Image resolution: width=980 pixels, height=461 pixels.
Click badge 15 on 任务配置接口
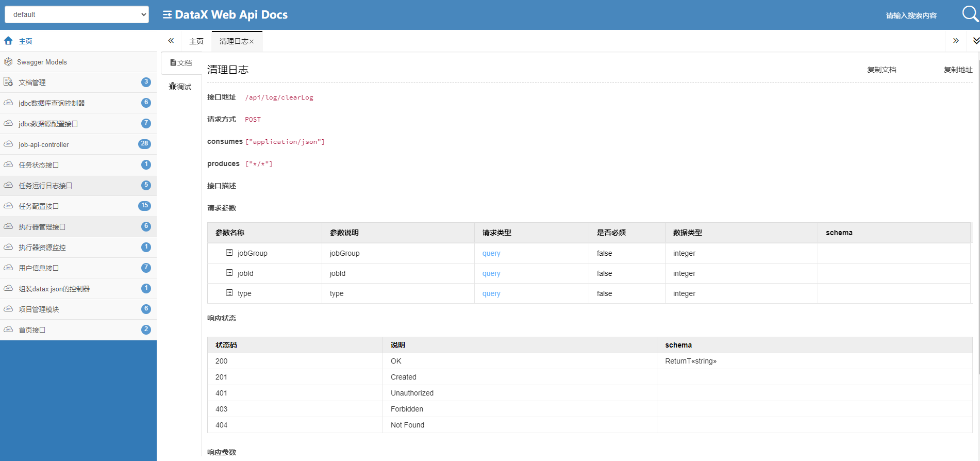[x=144, y=206]
